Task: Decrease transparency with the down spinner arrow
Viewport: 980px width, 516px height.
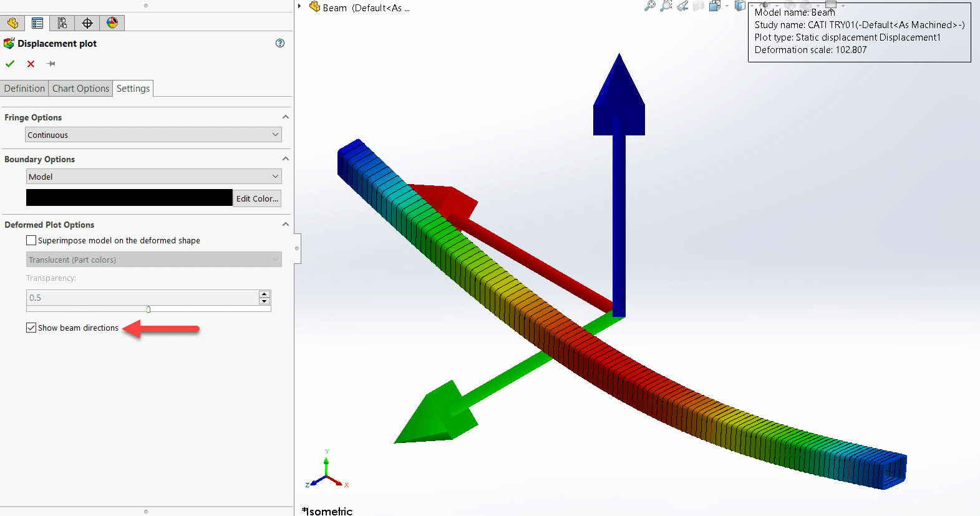Action: coord(264,301)
